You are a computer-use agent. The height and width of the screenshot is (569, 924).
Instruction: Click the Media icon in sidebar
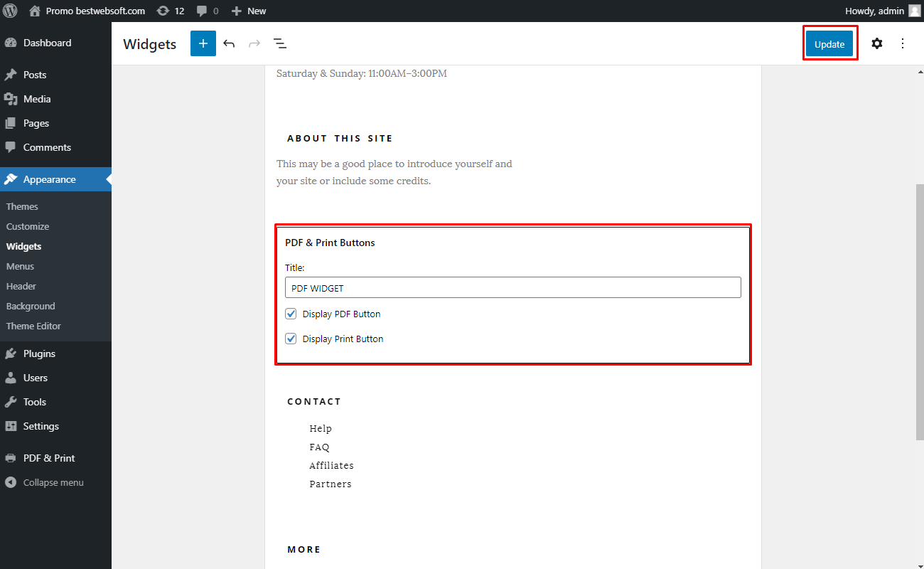11,99
